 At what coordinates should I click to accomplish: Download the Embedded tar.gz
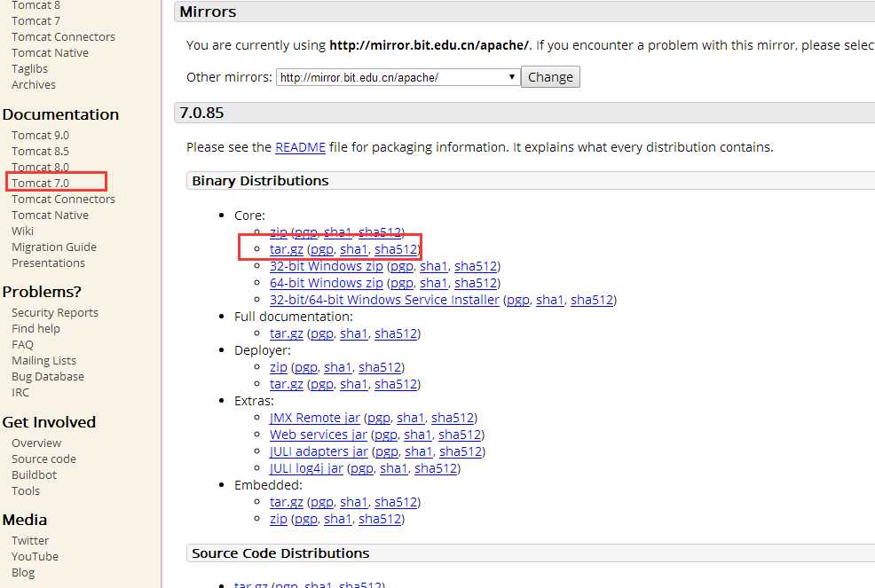[287, 502]
